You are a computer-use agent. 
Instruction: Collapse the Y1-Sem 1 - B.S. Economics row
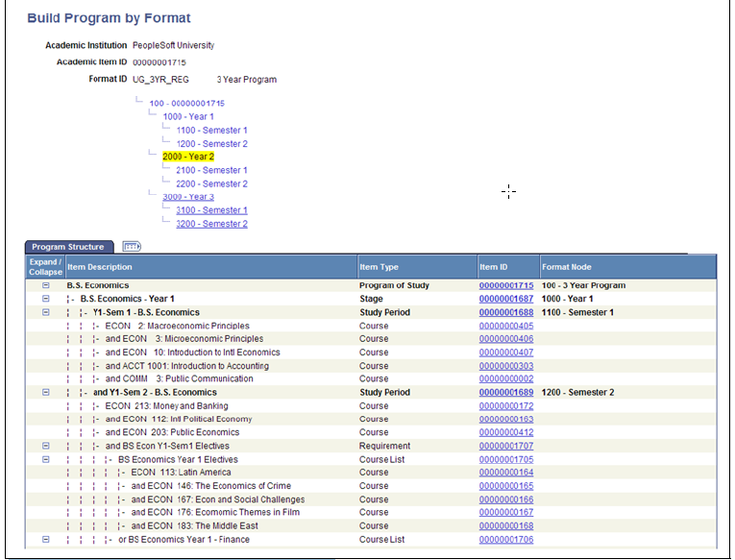(45, 312)
